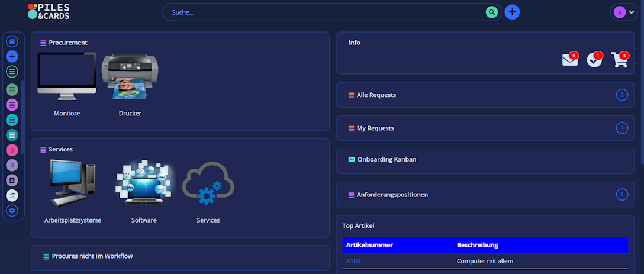Expand the Alle Requests panel
The width and height of the screenshot is (644, 274).
tap(376, 95)
